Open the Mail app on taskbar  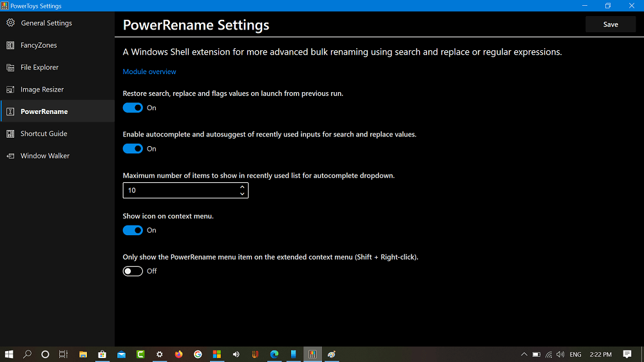[x=121, y=354]
